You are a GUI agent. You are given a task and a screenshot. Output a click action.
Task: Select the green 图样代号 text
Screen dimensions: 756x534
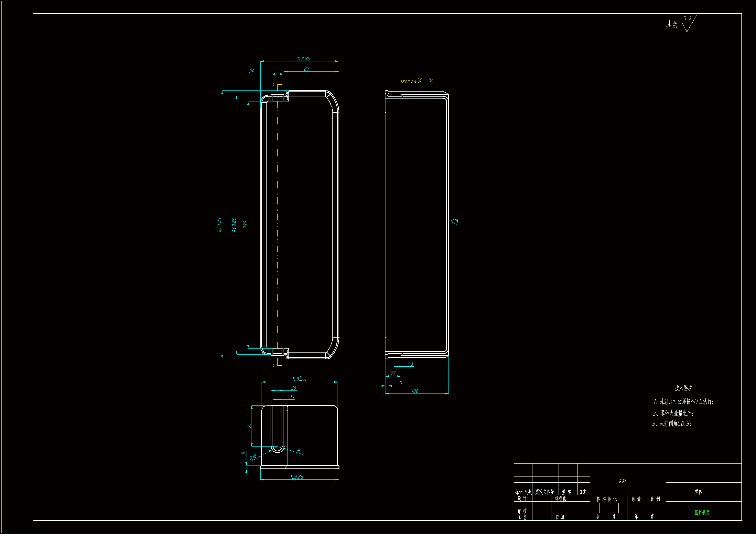tap(702, 512)
